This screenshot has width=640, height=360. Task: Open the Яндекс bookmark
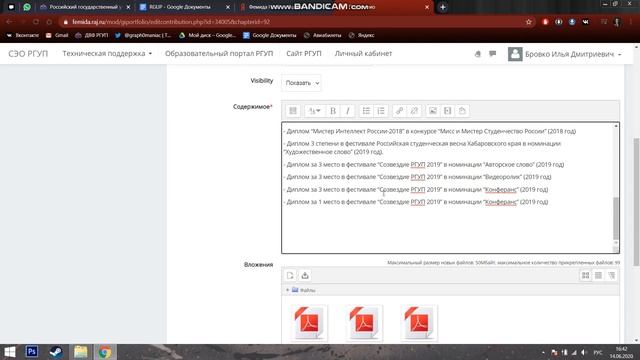point(362,35)
